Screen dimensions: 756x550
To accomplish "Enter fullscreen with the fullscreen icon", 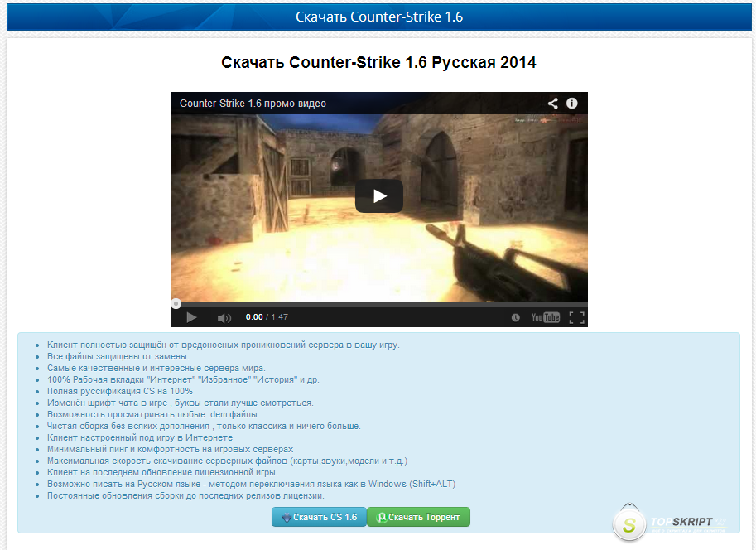I will 576,317.
